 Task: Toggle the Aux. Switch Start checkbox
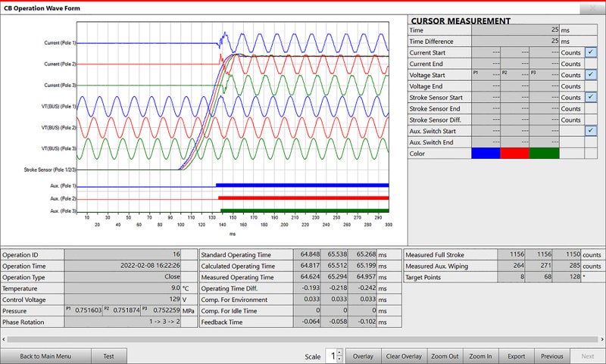(x=591, y=131)
